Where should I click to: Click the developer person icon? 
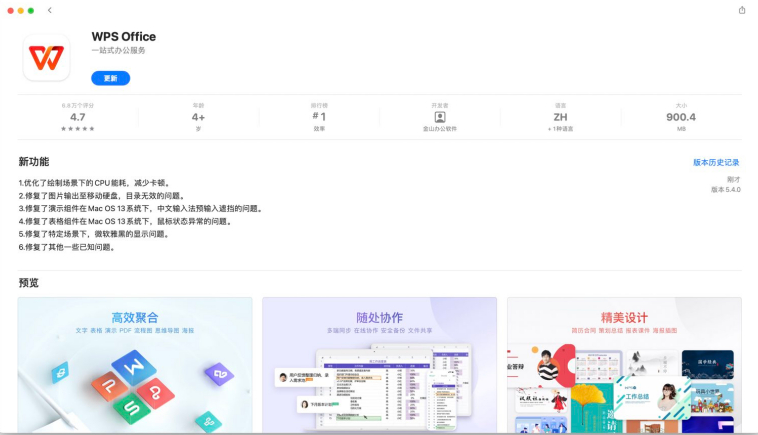click(440, 117)
